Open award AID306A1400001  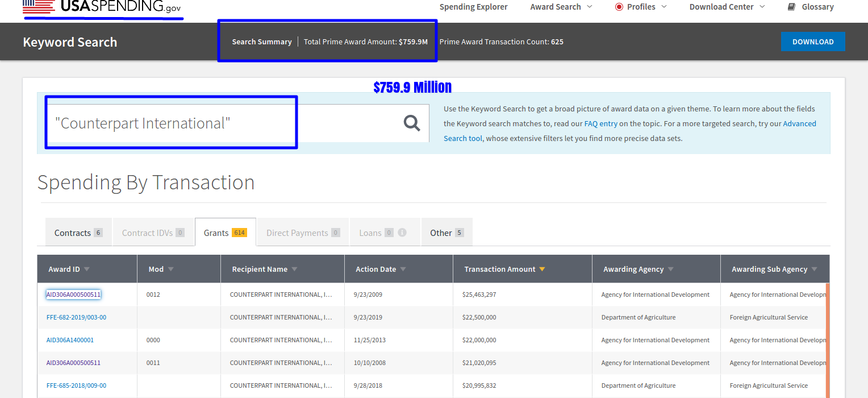[x=70, y=340]
